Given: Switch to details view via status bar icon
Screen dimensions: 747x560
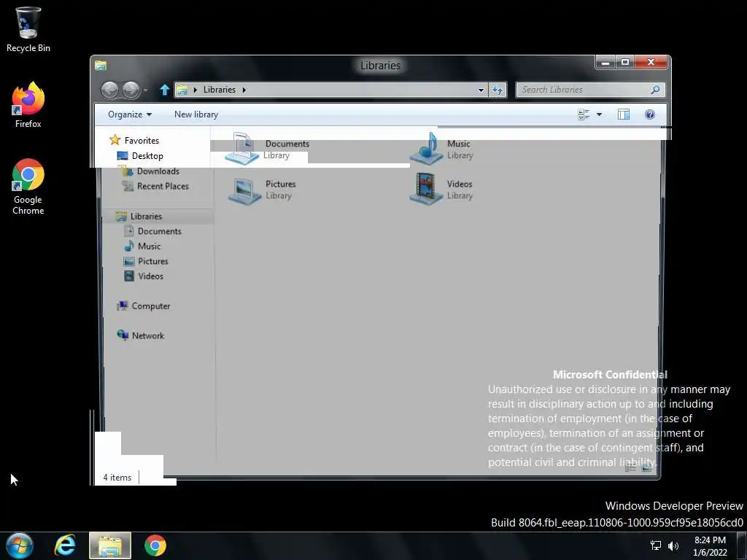Looking at the screenshot, I should point(630,468).
